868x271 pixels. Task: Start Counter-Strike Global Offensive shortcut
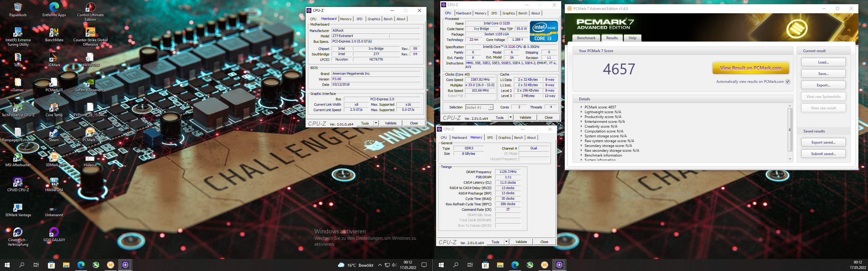coord(90,37)
